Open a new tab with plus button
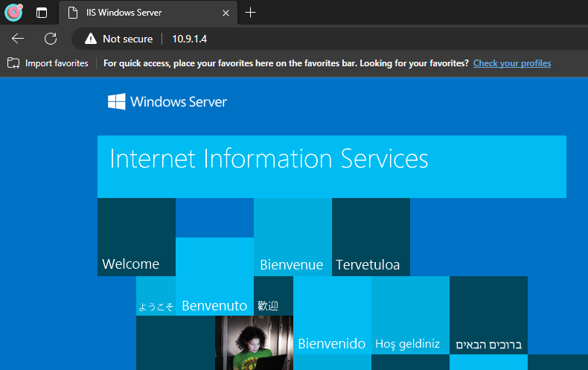Image resolution: width=588 pixels, height=370 pixels. pos(251,13)
